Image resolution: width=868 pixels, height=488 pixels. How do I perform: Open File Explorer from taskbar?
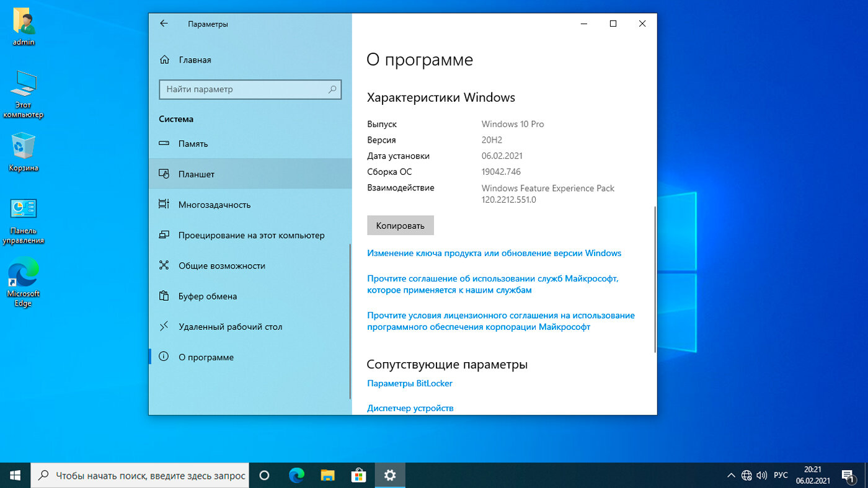[x=328, y=476]
